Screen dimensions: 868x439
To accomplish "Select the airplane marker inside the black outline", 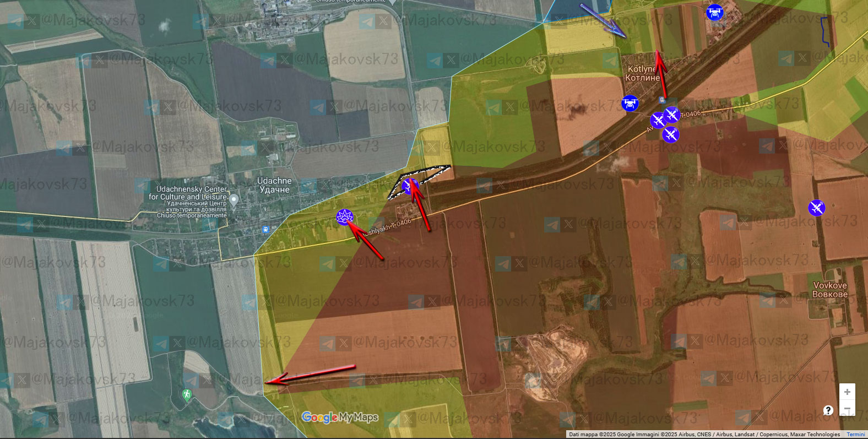I will tap(410, 187).
